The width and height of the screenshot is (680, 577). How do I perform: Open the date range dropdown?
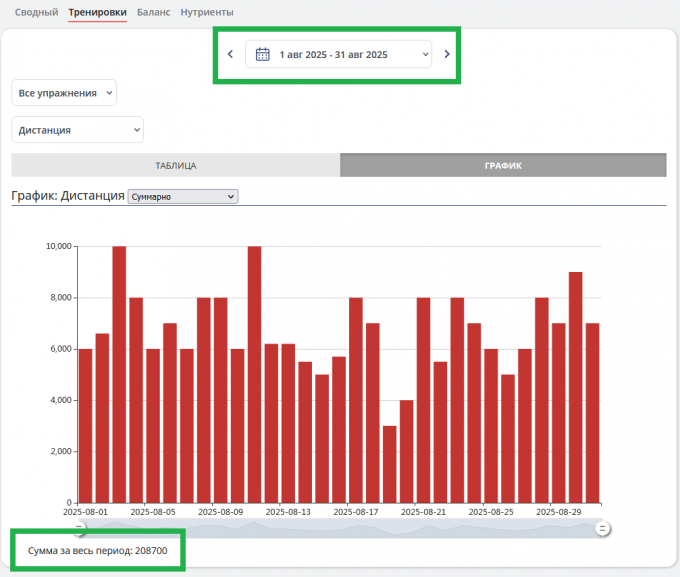click(x=338, y=54)
